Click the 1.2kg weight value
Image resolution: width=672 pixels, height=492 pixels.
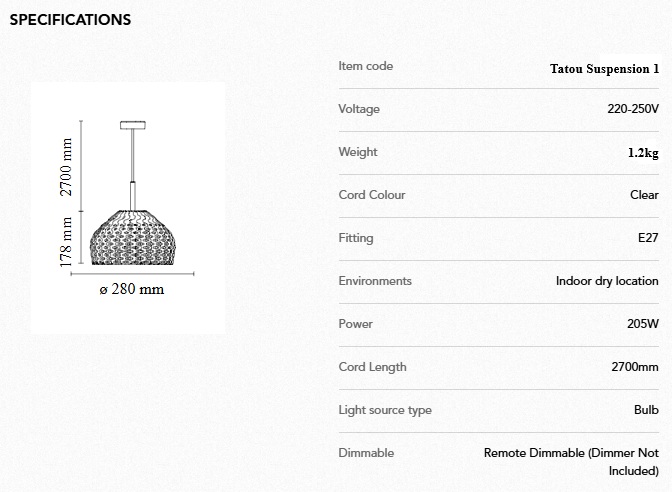click(x=643, y=153)
